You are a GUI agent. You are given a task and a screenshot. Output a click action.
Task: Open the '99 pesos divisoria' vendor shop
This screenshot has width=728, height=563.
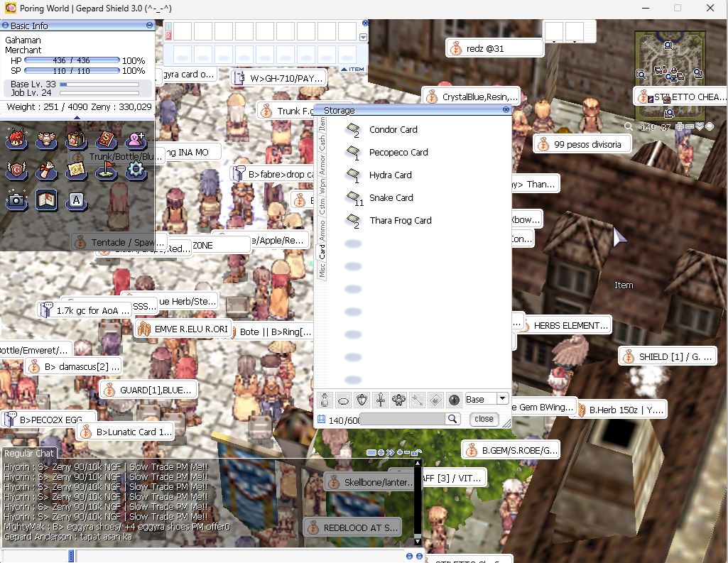(x=582, y=144)
